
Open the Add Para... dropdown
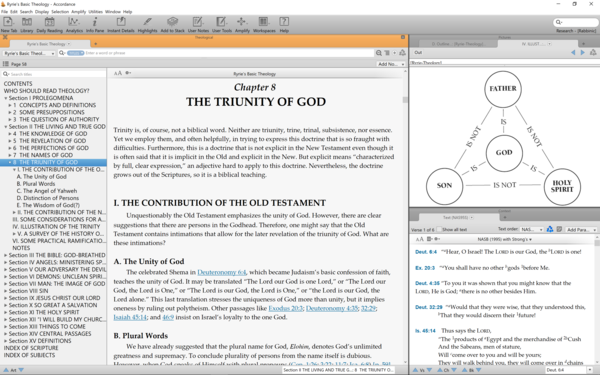click(580, 230)
